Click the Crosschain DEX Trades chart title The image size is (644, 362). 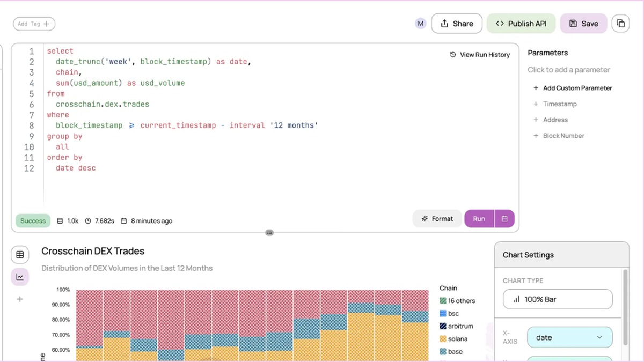tap(93, 251)
